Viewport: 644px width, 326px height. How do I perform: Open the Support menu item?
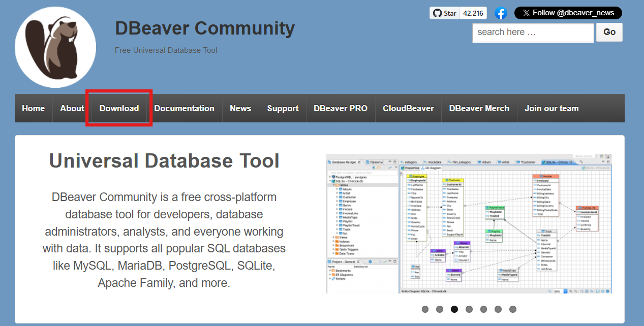[x=283, y=108]
